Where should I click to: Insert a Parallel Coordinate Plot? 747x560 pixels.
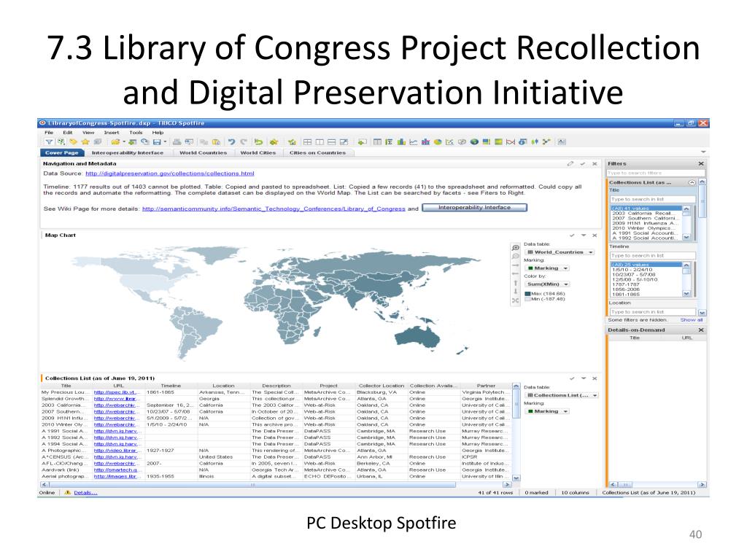(510, 142)
